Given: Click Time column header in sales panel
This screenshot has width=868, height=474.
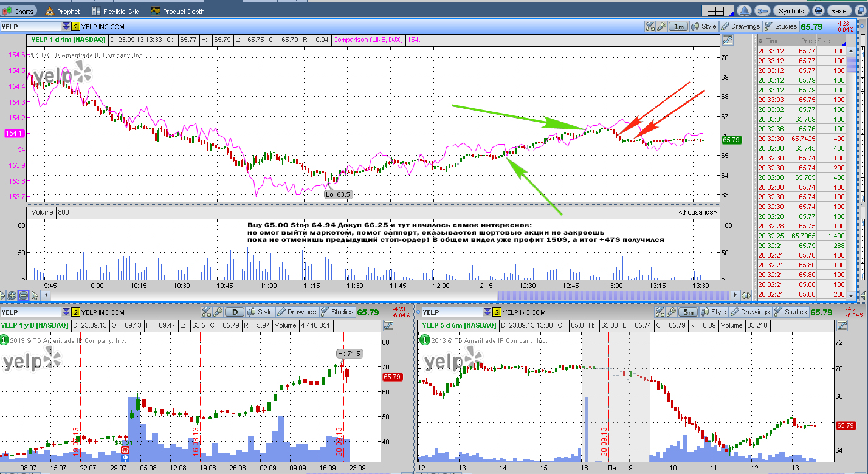Looking at the screenshot, I should tap(773, 41).
